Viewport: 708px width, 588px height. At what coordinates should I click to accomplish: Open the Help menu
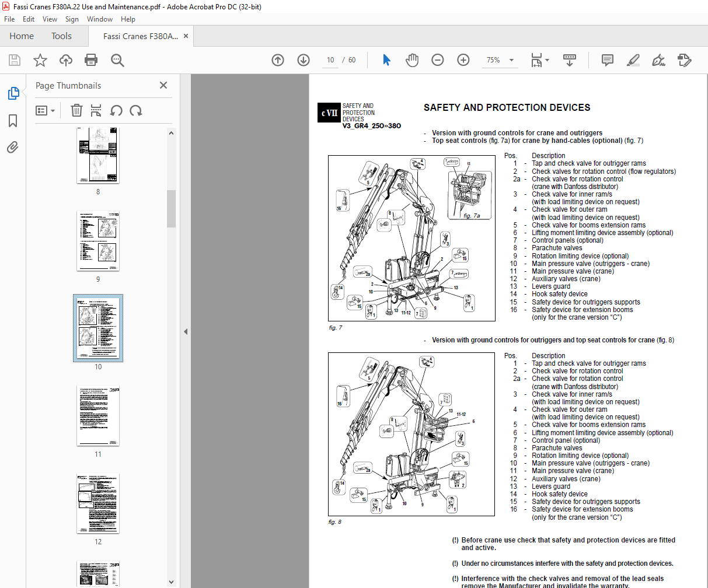[128, 19]
